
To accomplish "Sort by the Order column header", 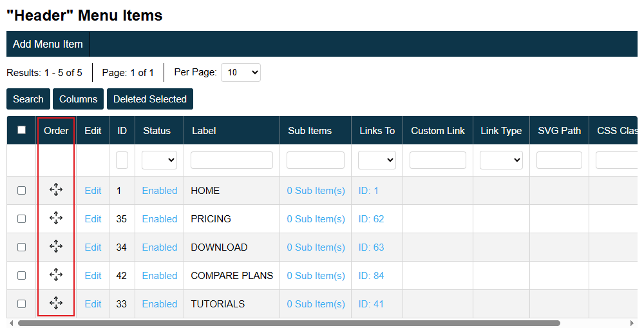I will click(x=56, y=131).
